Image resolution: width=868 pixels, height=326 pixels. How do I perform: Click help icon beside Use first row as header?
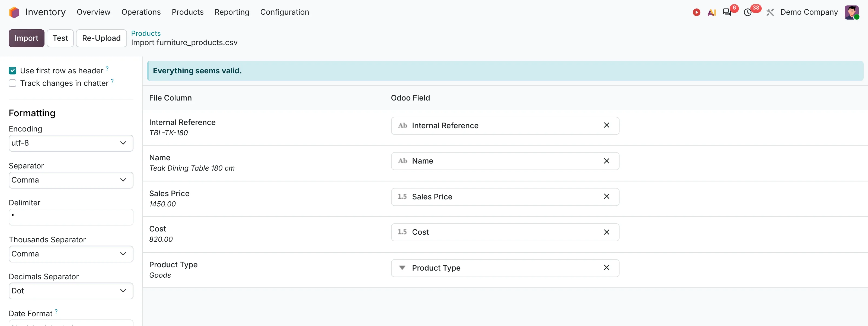pyautogui.click(x=107, y=68)
